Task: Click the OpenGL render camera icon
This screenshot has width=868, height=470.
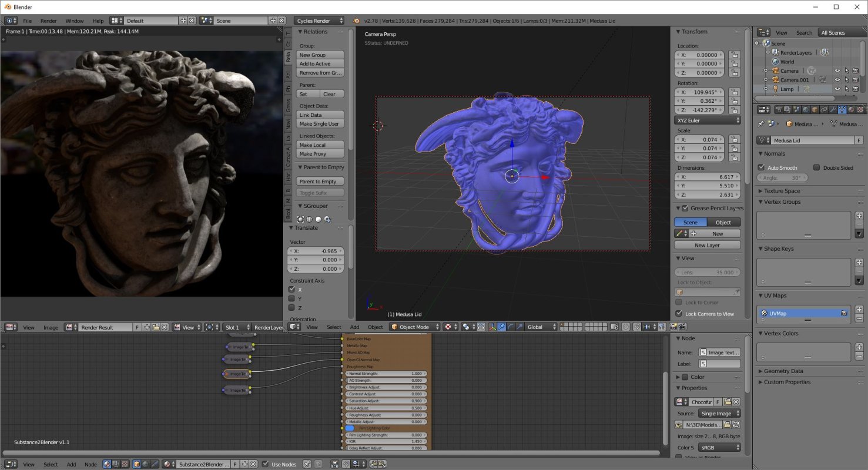Action: 673,327
